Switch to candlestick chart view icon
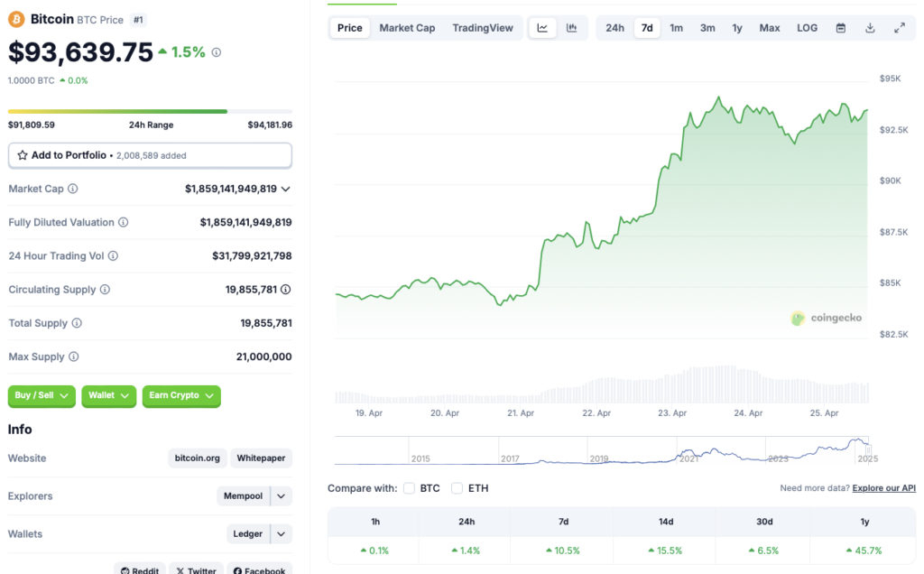924x574 pixels. tap(571, 28)
